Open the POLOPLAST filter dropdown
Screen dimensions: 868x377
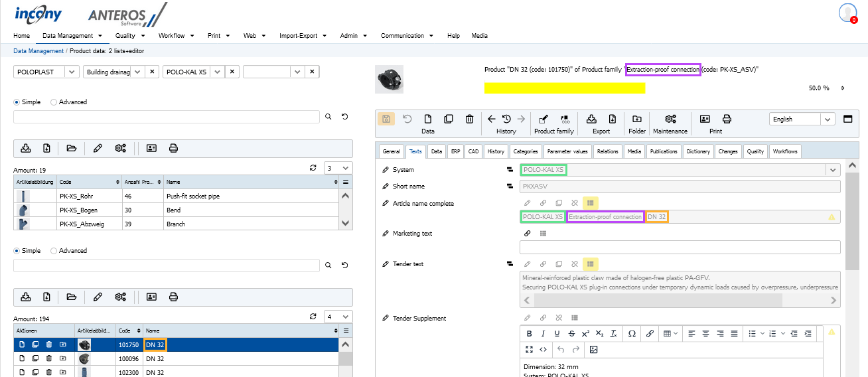pos(72,72)
